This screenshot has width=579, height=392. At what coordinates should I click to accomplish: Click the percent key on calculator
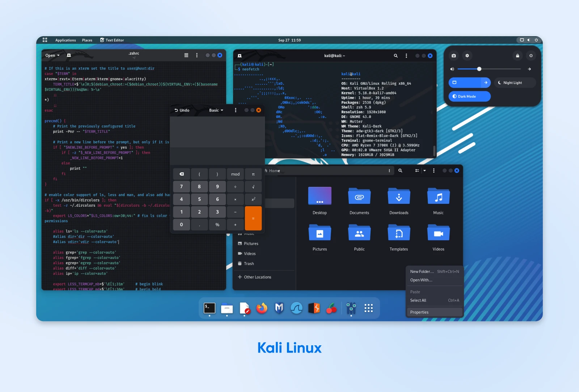217,225
